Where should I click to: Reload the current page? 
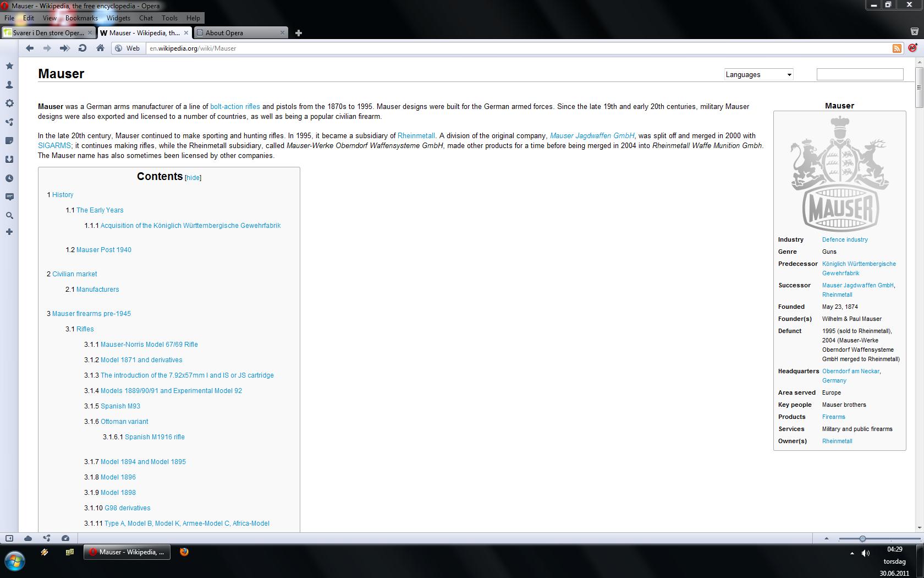click(82, 48)
